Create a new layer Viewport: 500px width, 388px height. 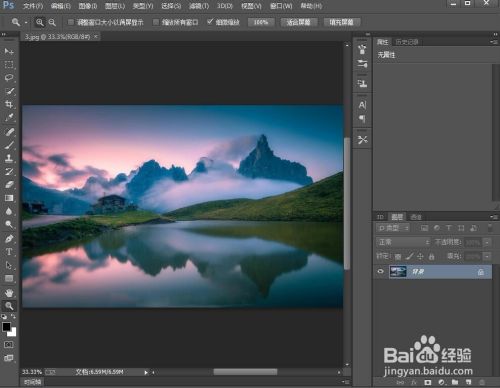pos(469,382)
